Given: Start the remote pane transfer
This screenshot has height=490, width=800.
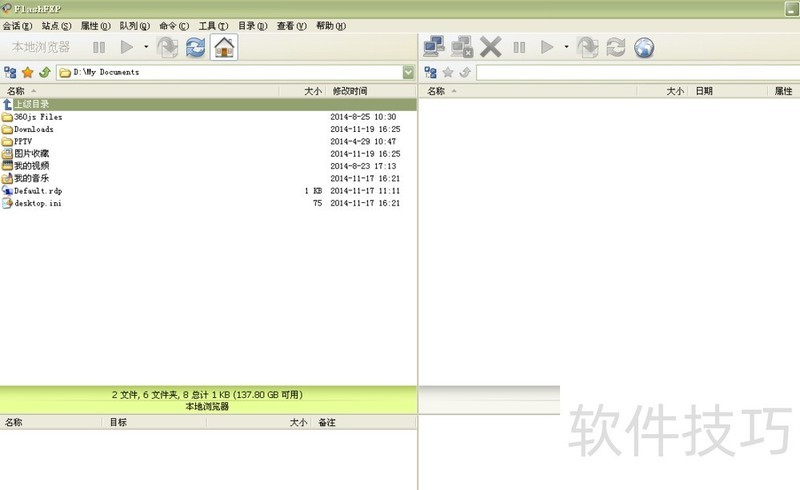Looking at the screenshot, I should tap(547, 47).
